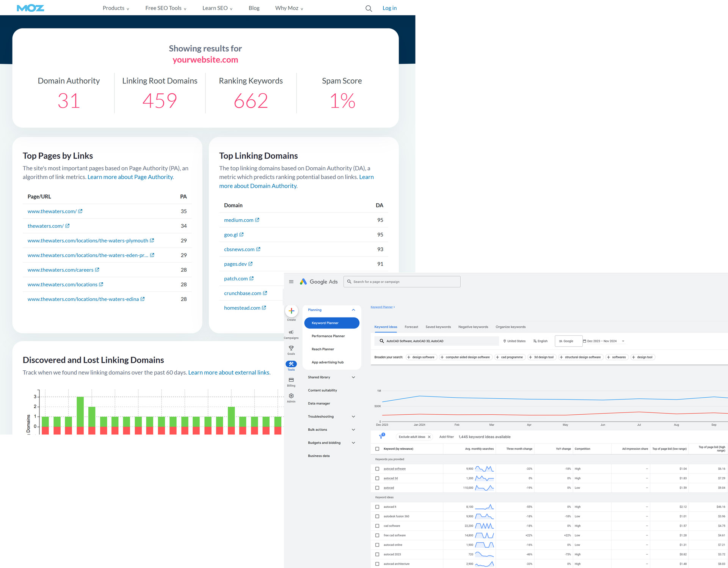The height and width of the screenshot is (568, 728).
Task: Click external link icon next to medium.com
Action: click(257, 220)
